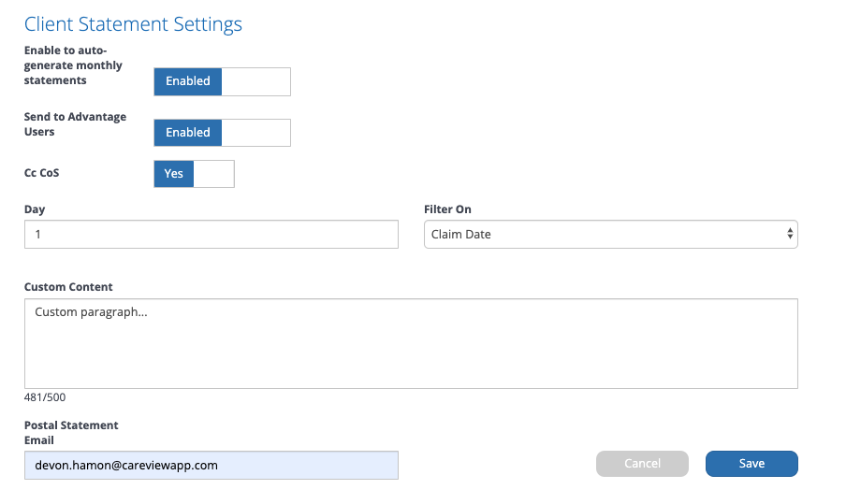Click the white off side of Cc CoS switch
This screenshot has width=846, height=504.
point(213,174)
